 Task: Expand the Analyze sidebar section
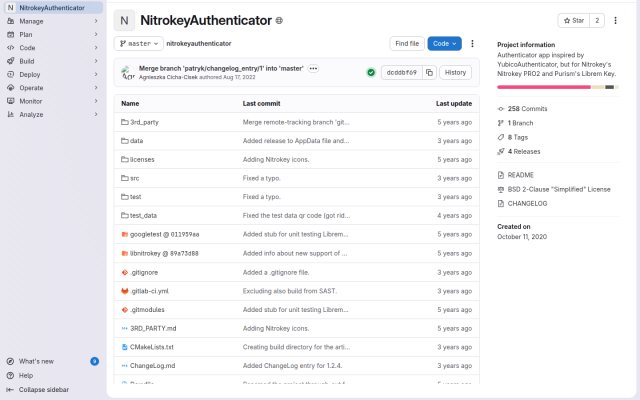[53, 115]
